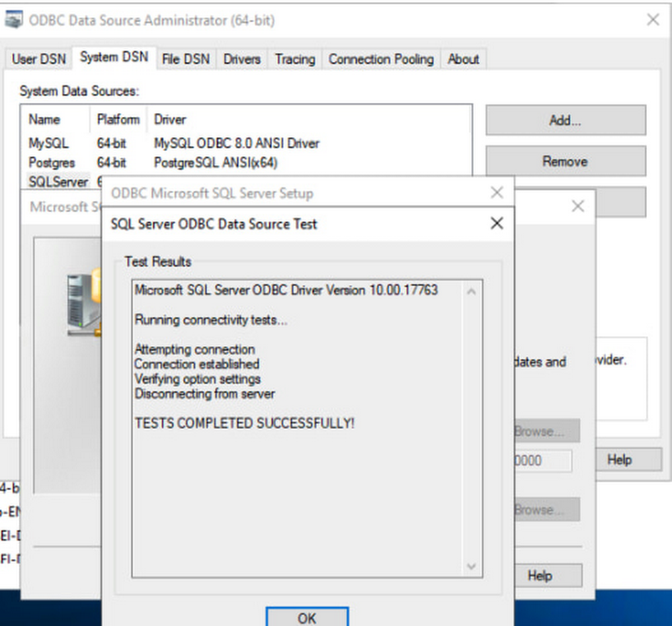Screen dimensions: 672x626
Task: Click Help in the ODBC Administrator window
Action: pos(619,459)
